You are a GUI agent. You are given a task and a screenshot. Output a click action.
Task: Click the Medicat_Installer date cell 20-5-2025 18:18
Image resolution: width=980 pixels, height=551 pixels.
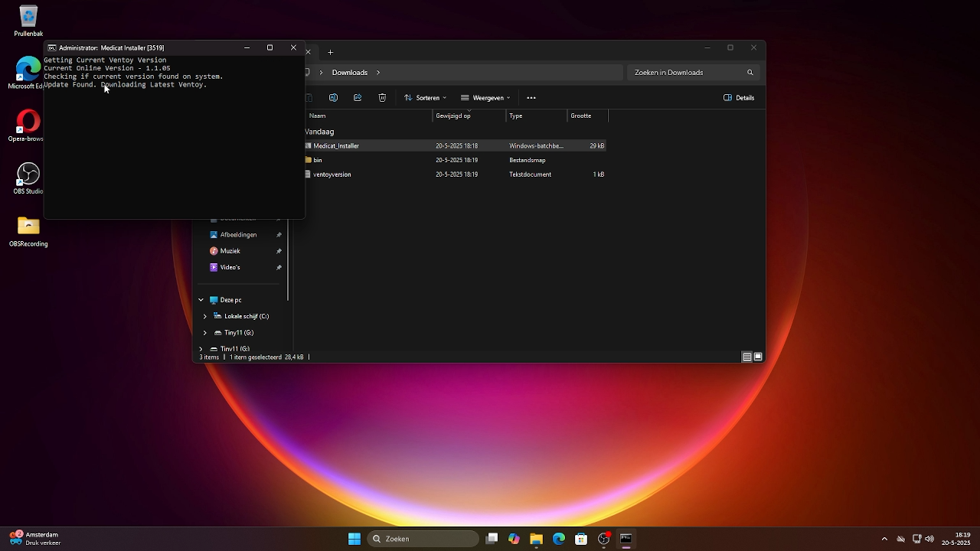pos(457,145)
